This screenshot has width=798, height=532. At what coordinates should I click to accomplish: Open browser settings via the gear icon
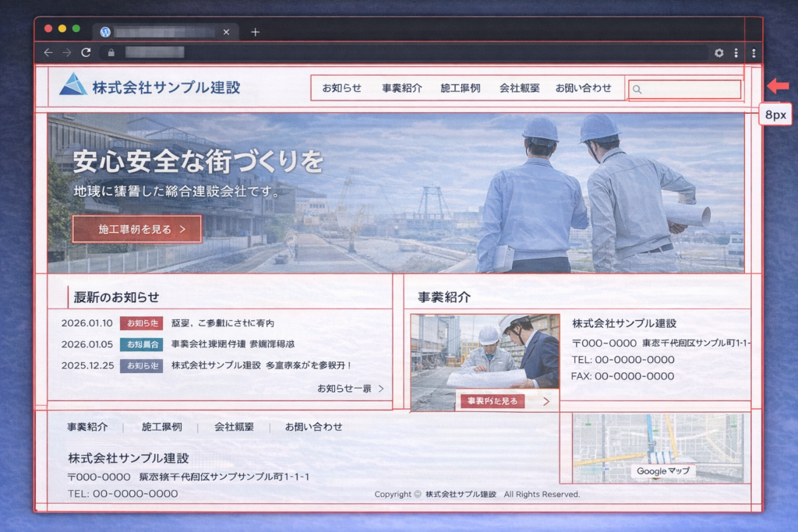point(719,54)
